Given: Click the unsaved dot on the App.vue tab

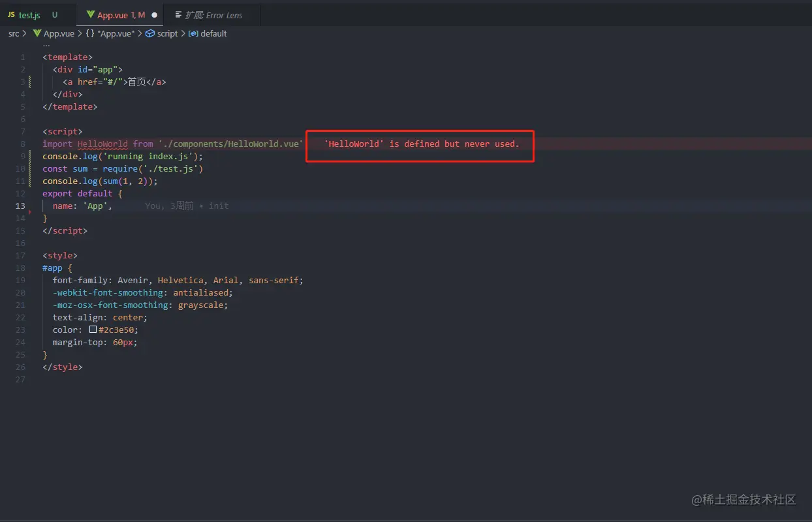Looking at the screenshot, I should tap(155, 14).
